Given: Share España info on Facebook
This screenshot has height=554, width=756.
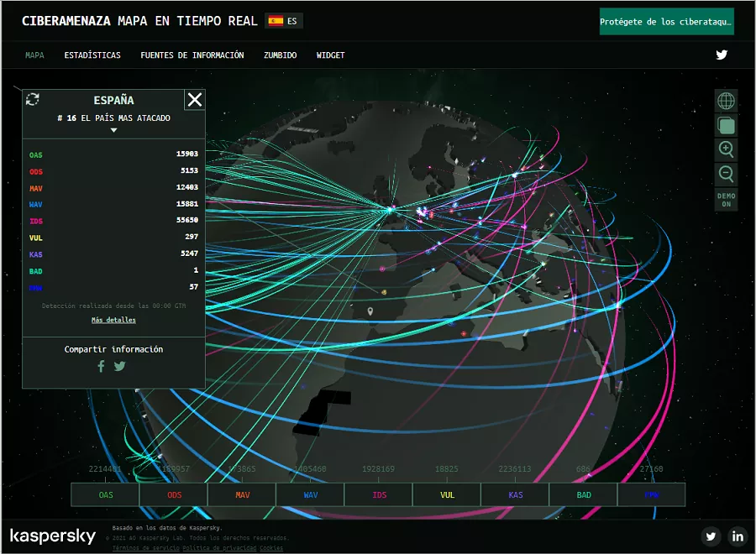Looking at the screenshot, I should tap(101, 366).
